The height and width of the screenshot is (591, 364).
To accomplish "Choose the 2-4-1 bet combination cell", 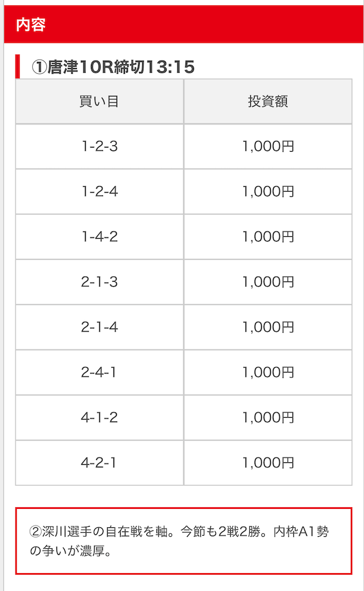I will 99,373.
